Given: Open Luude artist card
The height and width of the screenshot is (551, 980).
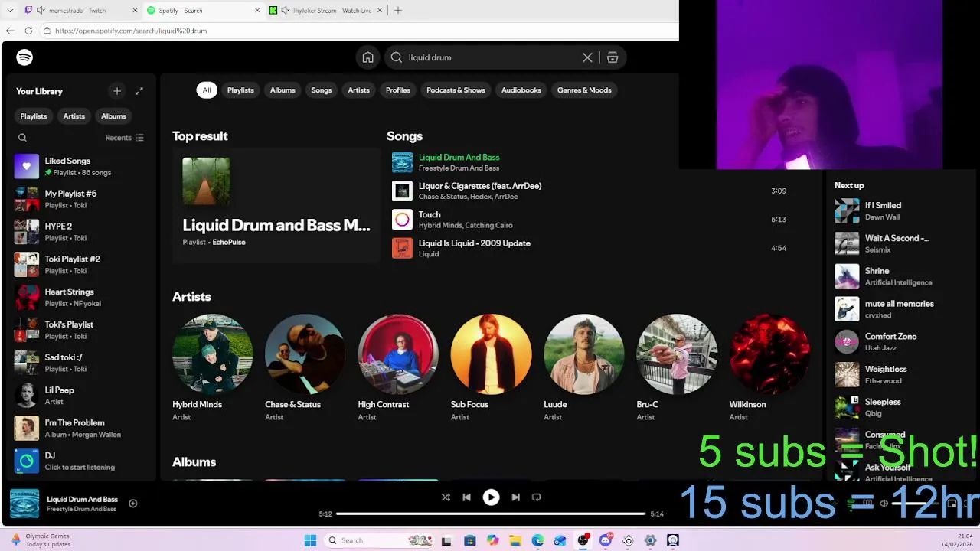Looking at the screenshot, I should (x=583, y=368).
